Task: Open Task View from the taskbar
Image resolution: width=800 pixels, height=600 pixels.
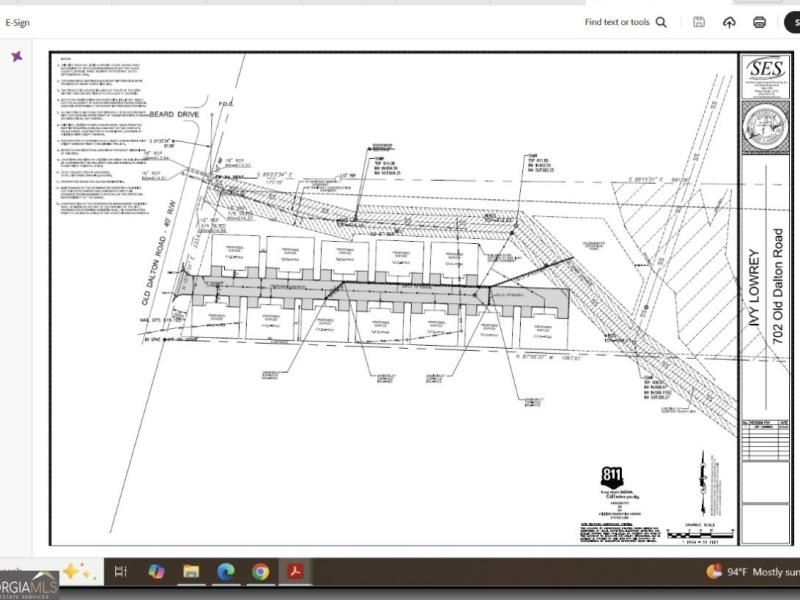Action: (x=120, y=571)
